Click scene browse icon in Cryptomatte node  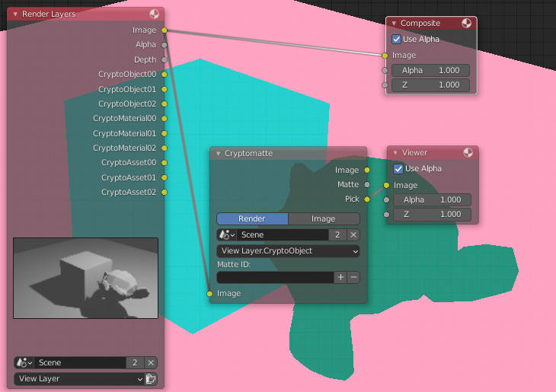click(x=227, y=234)
